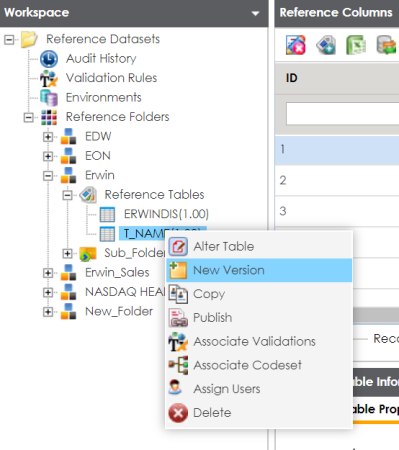
Task: Expand the EON folder
Action: point(48,156)
